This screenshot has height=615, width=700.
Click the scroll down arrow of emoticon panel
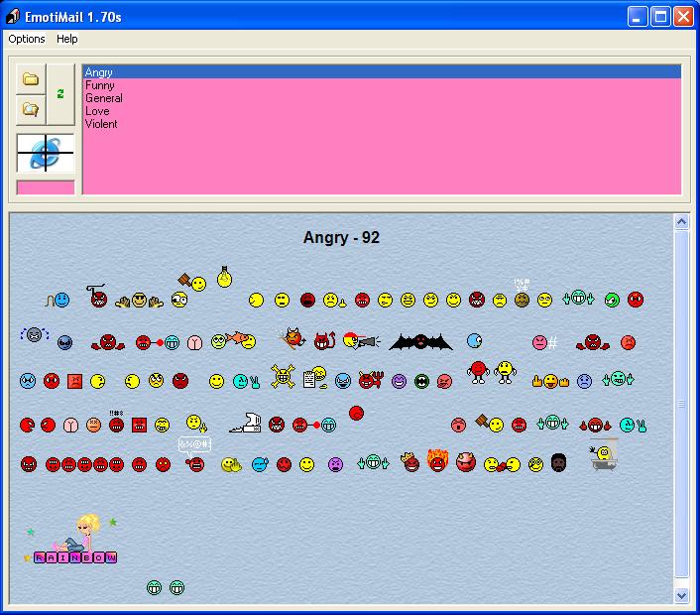tap(682, 595)
